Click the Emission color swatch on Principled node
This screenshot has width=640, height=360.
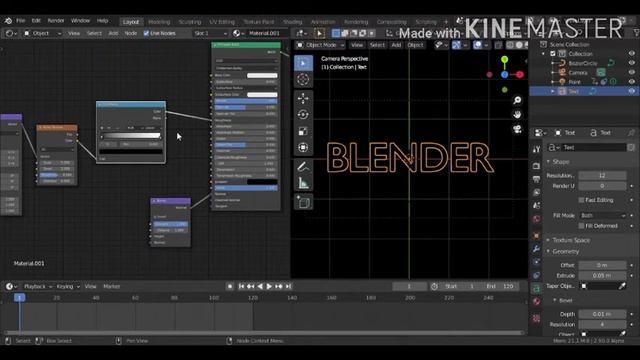tap(262, 182)
